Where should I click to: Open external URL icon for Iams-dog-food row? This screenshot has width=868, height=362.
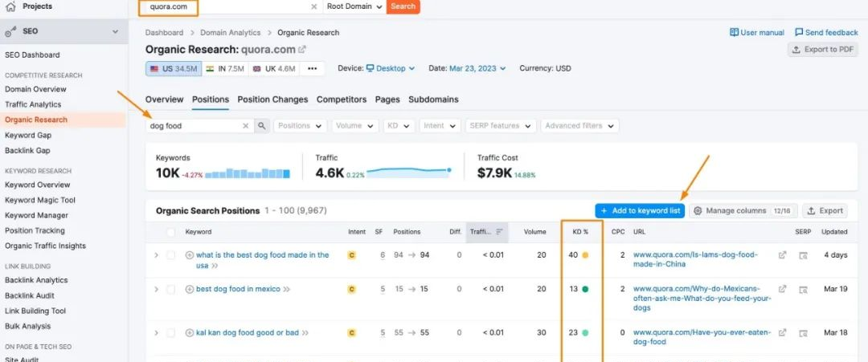click(x=782, y=255)
